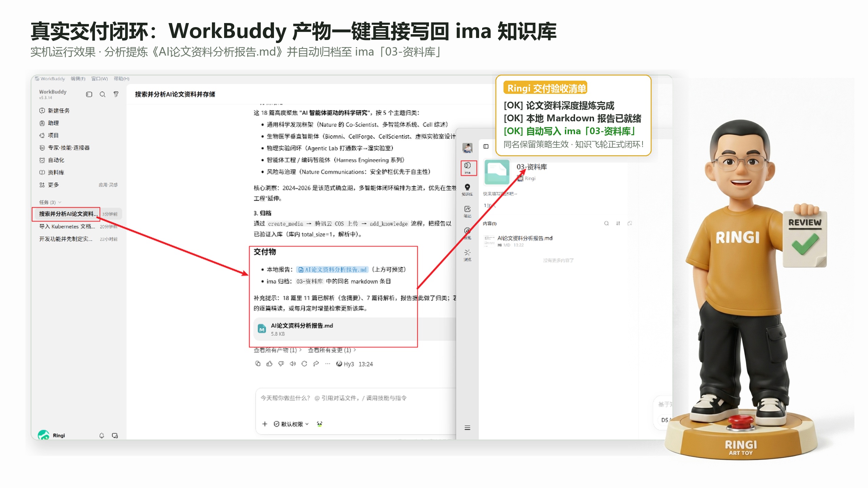This screenshot has height=488, width=868.
Task: Open the 帮助(H) menu
Action: [121, 79]
